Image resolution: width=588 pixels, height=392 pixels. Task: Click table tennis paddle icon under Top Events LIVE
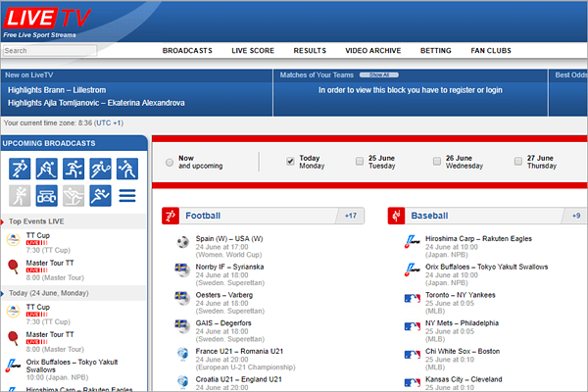pyautogui.click(x=13, y=266)
